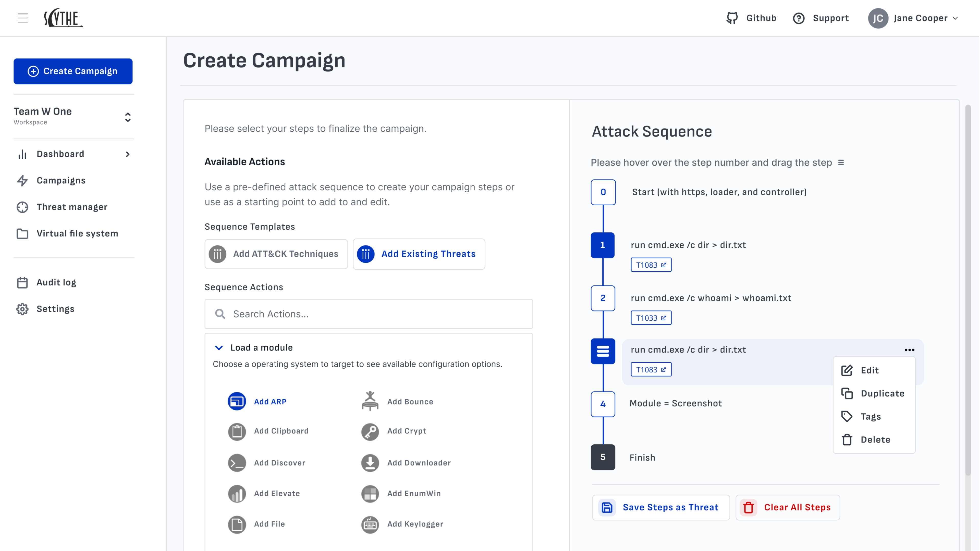Click the Add Existing Threats button
This screenshot has width=980, height=551.
point(419,254)
